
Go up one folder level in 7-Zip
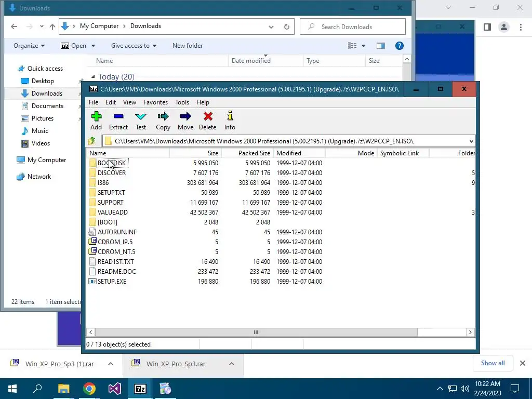(x=91, y=141)
